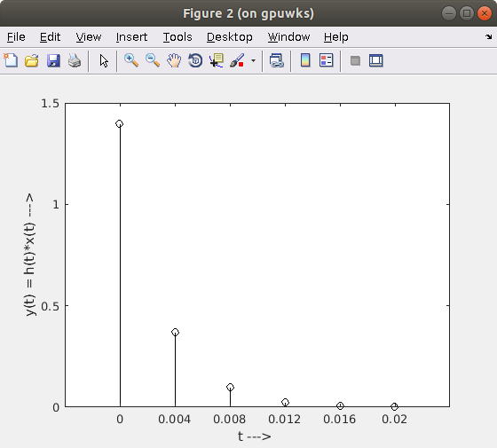
Task: Click the New Figure icon
Action: [x=11, y=60]
